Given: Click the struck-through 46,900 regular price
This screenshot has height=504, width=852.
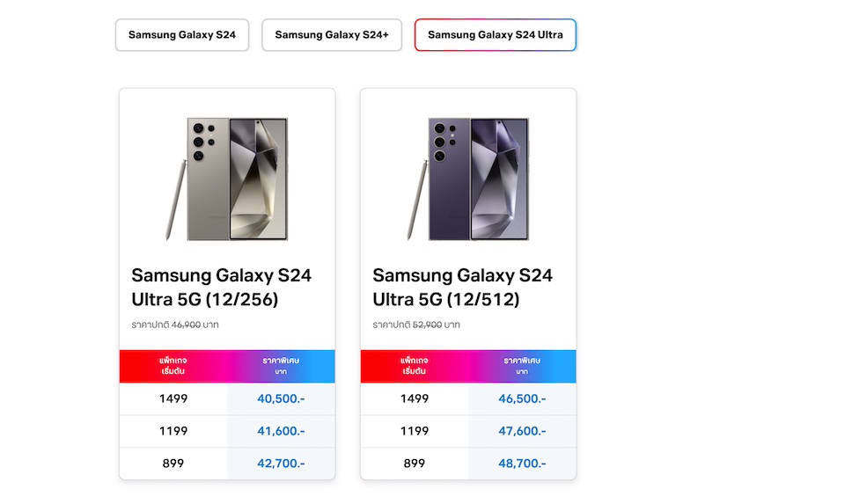Looking at the screenshot, I should click(184, 325).
